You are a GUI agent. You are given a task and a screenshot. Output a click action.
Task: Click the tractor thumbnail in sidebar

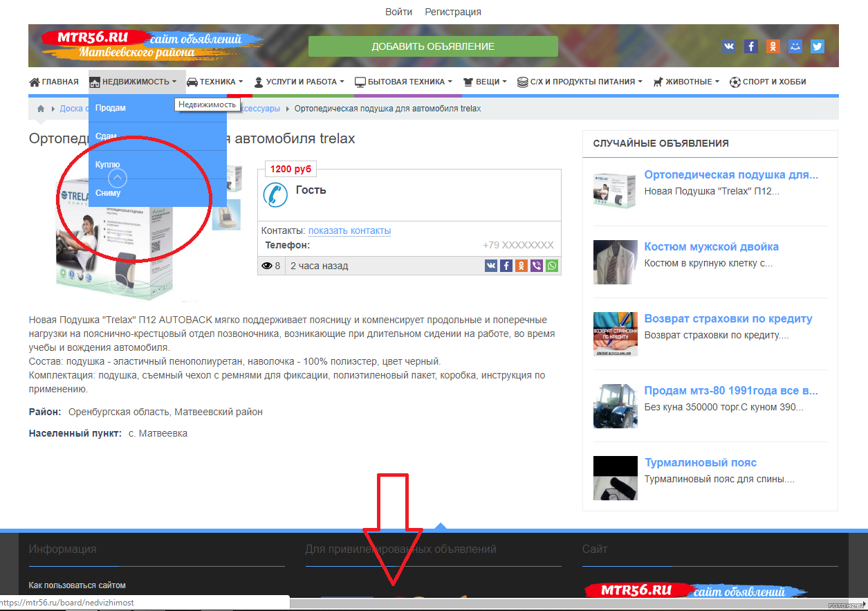[616, 406]
